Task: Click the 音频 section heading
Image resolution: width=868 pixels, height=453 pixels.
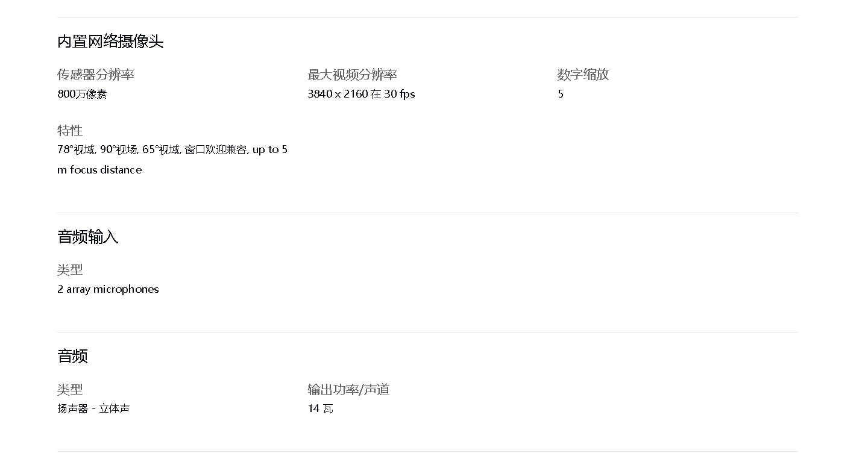Action: (72, 356)
